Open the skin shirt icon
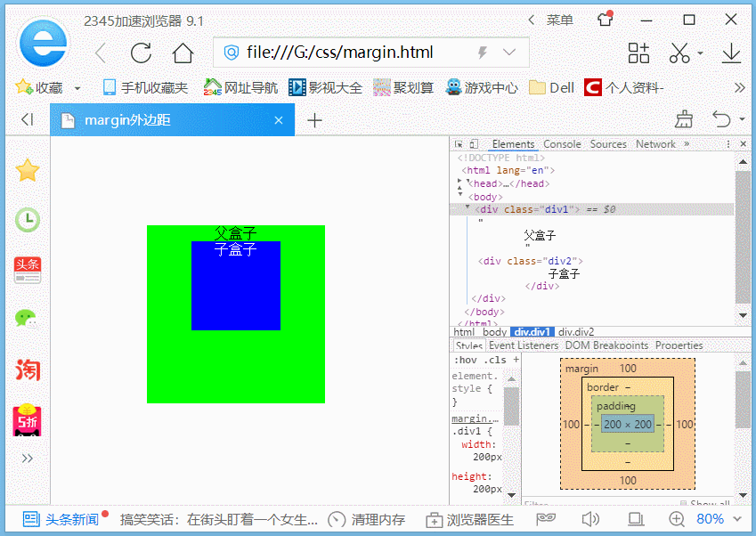 [x=606, y=20]
